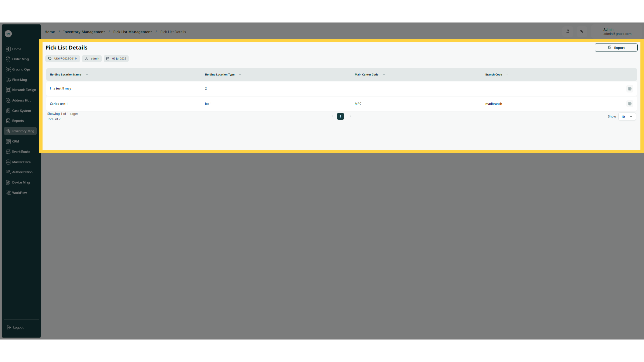The image size is (644, 362).
Task: Click the 06 Jul 2025 date chip
Action: pos(116,59)
